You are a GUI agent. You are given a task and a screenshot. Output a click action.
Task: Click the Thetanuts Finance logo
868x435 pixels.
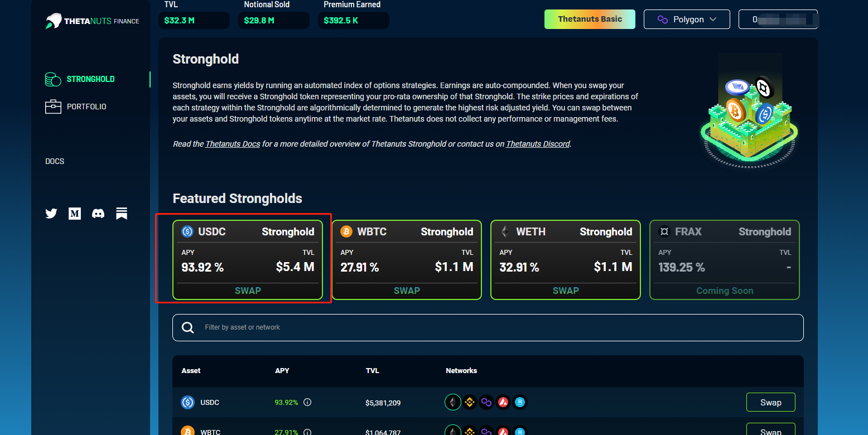pos(92,21)
